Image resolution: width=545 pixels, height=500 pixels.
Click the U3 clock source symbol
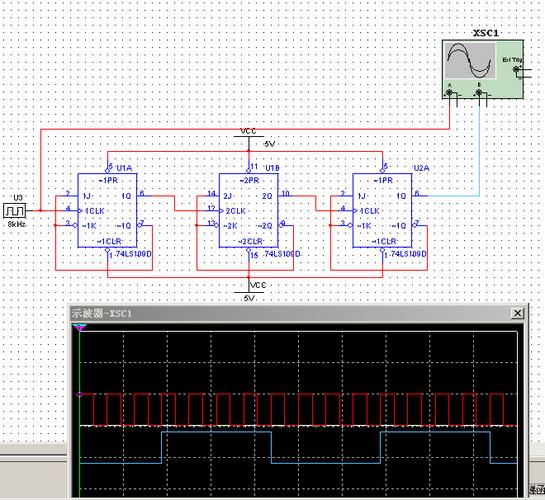15,211
